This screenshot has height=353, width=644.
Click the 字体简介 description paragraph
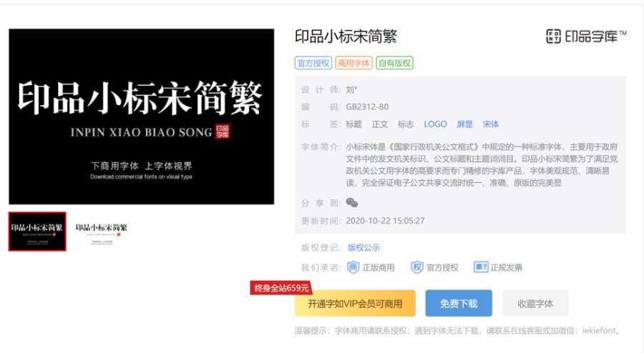482,164
